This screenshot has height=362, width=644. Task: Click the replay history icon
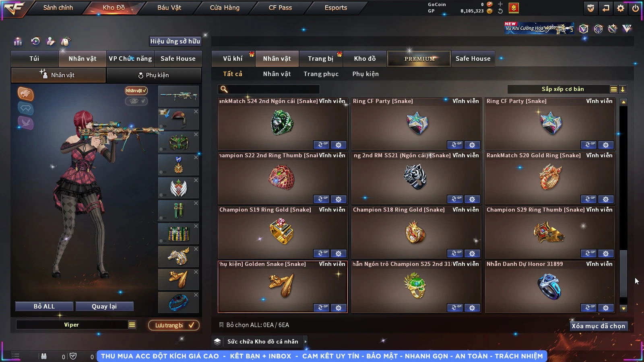point(35,41)
